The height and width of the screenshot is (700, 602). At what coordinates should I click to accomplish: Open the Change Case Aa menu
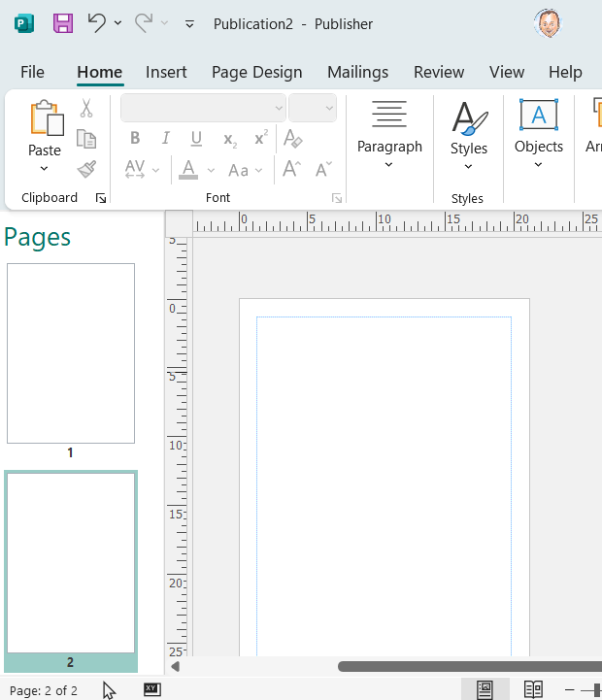[246, 170]
